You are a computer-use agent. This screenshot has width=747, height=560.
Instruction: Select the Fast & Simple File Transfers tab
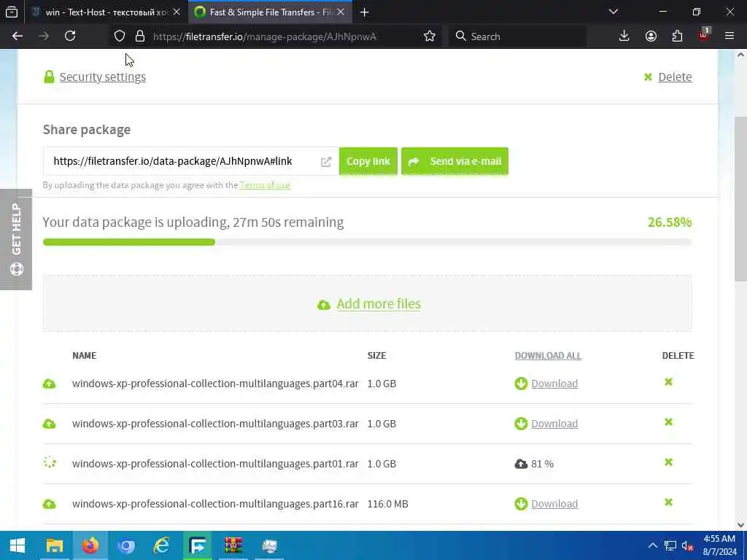pyautogui.click(x=271, y=12)
